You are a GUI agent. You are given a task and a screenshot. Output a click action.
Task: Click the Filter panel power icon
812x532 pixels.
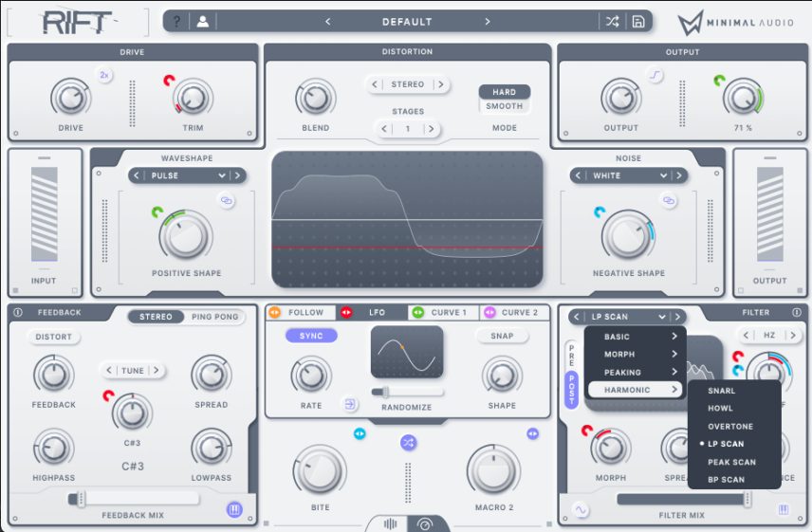(797, 313)
